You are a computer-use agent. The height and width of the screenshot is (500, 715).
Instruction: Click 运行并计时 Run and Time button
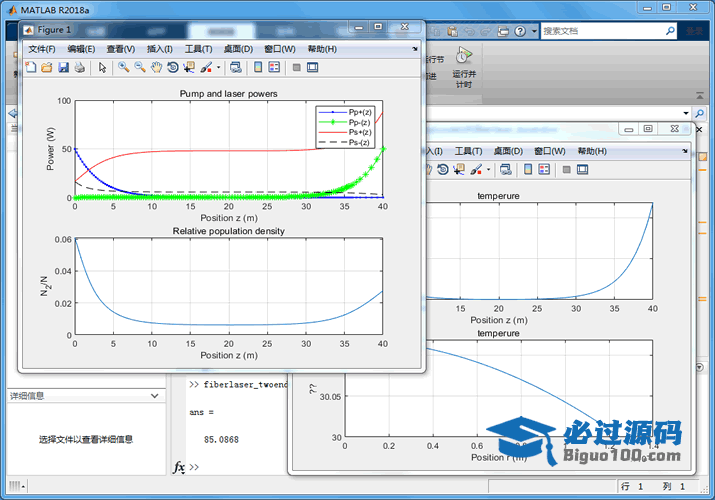point(464,67)
